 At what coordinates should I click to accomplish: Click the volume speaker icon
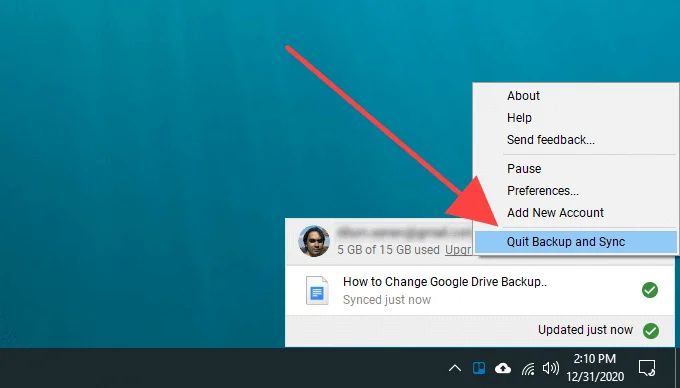(x=551, y=368)
